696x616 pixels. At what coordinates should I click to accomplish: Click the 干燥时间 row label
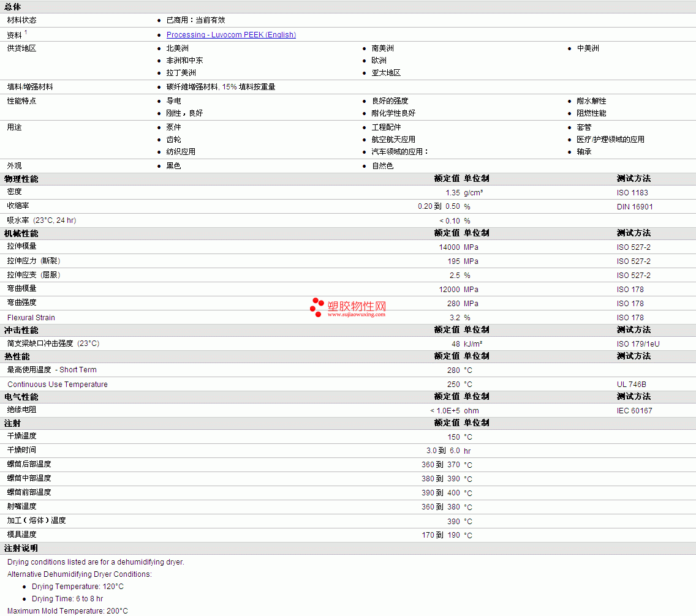(22, 450)
